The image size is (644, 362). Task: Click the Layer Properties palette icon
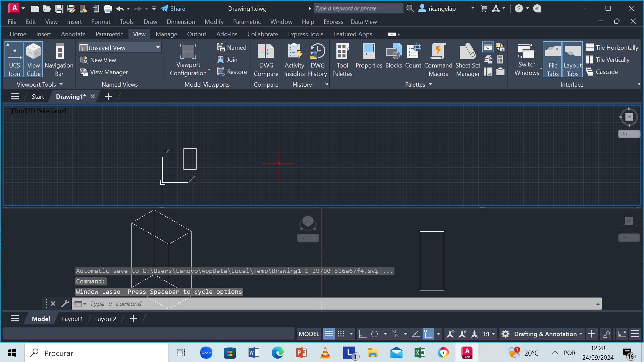pyautogui.click(x=488, y=60)
